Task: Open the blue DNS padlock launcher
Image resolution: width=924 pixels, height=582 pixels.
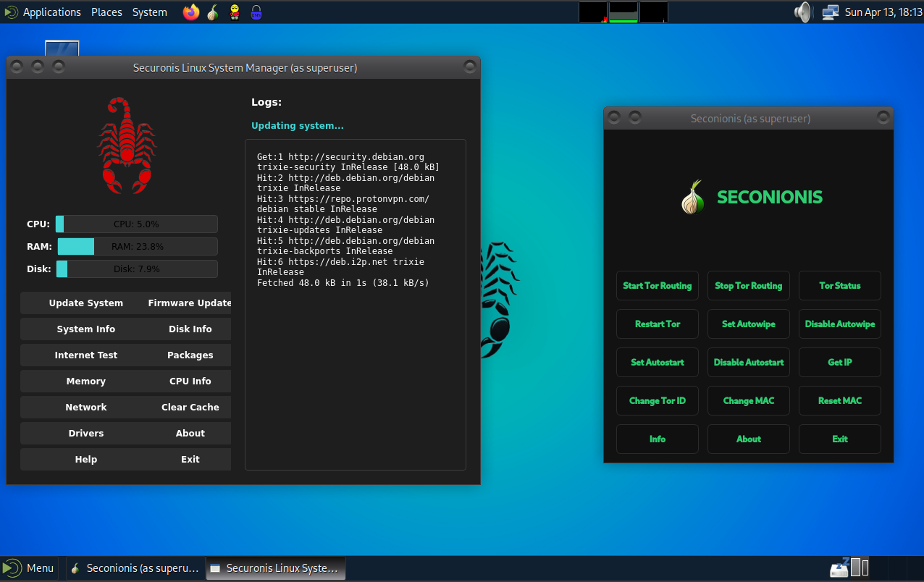Action: pyautogui.click(x=256, y=12)
